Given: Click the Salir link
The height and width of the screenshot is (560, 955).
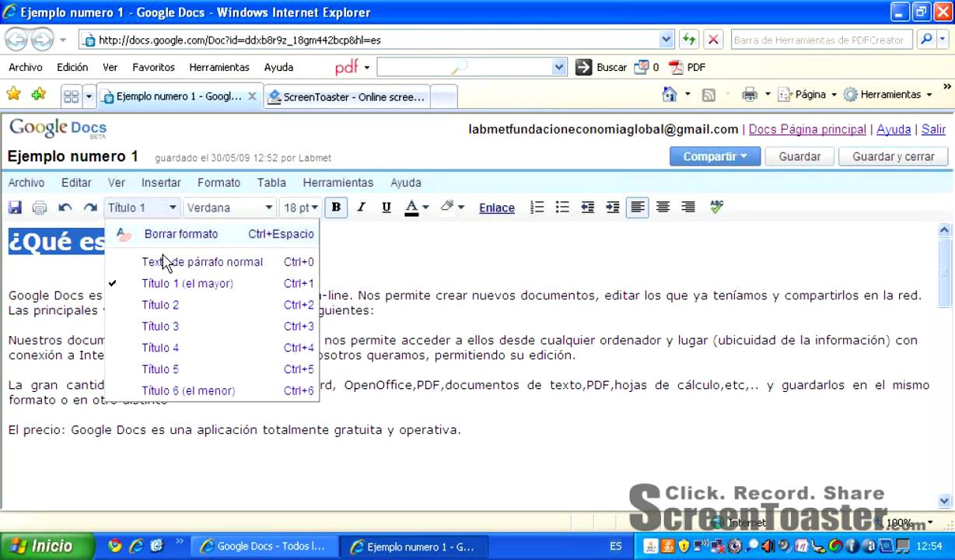Looking at the screenshot, I should 933,130.
